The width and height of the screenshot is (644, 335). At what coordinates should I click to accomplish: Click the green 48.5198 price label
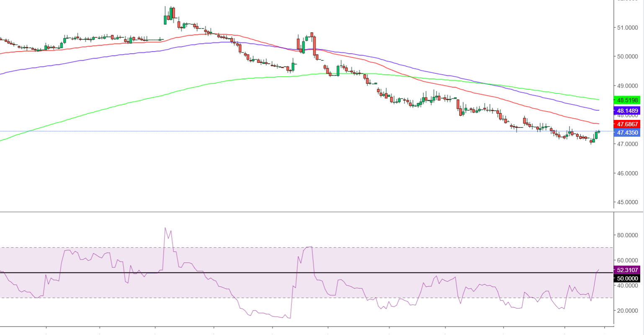[x=627, y=100]
